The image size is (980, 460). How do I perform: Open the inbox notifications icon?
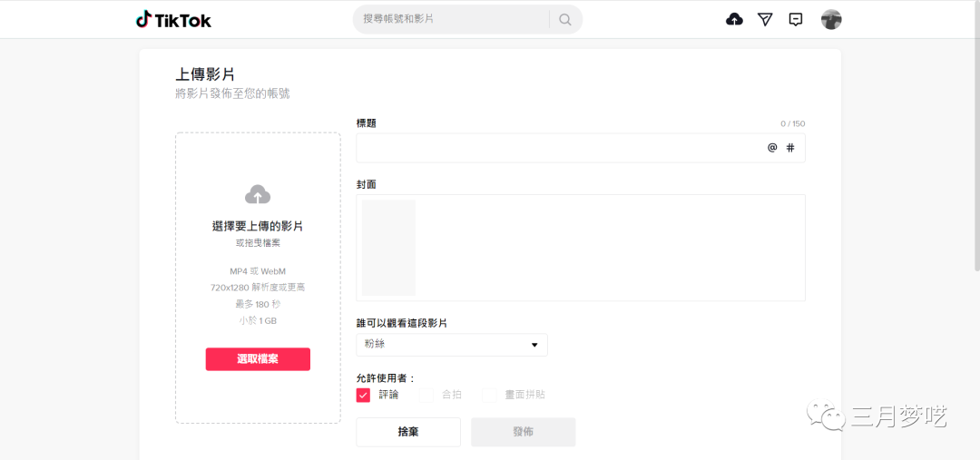coord(796,19)
